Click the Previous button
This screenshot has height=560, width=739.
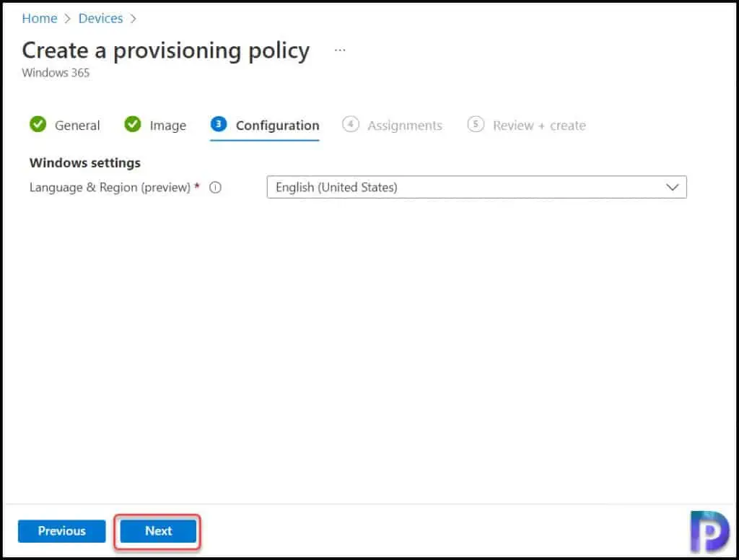62,531
